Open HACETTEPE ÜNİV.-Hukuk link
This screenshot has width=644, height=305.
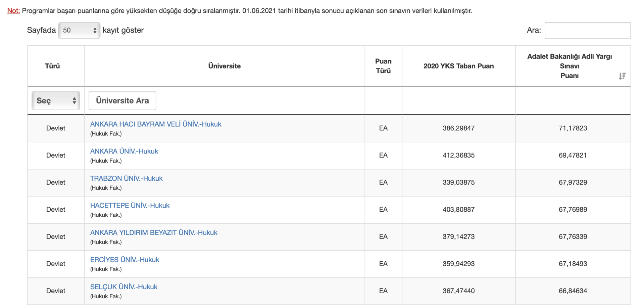[x=130, y=206]
